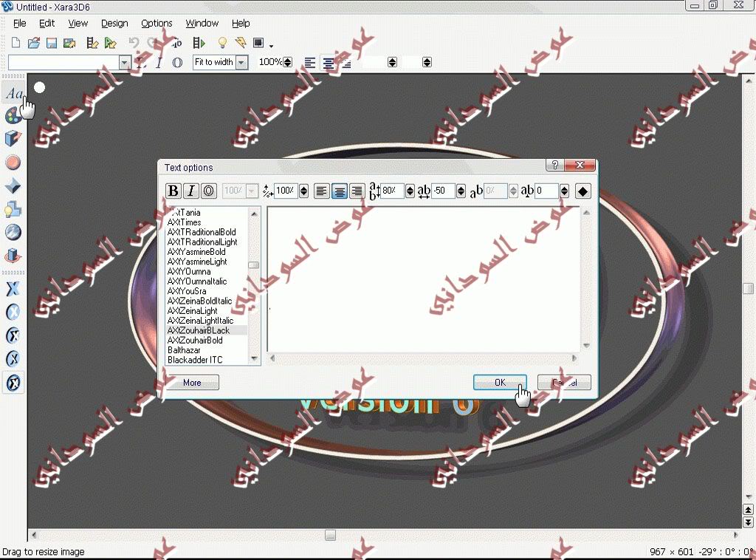Toggle center align in main toolbar
Screen dimensions: 756x560
[x=329, y=63]
